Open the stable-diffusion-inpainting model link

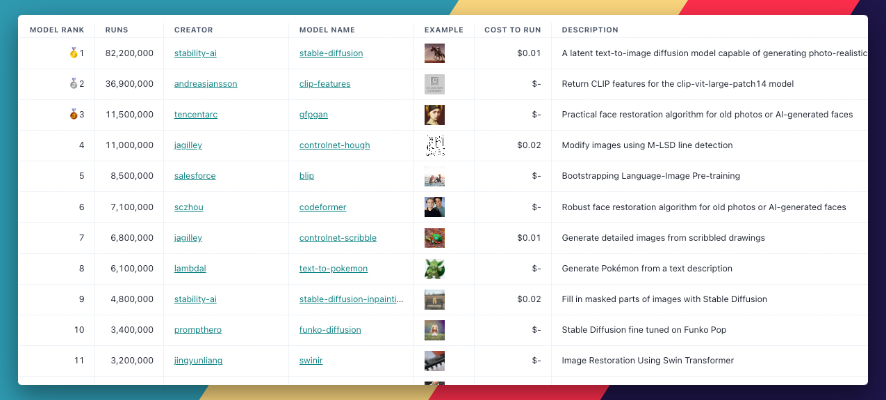(351, 299)
